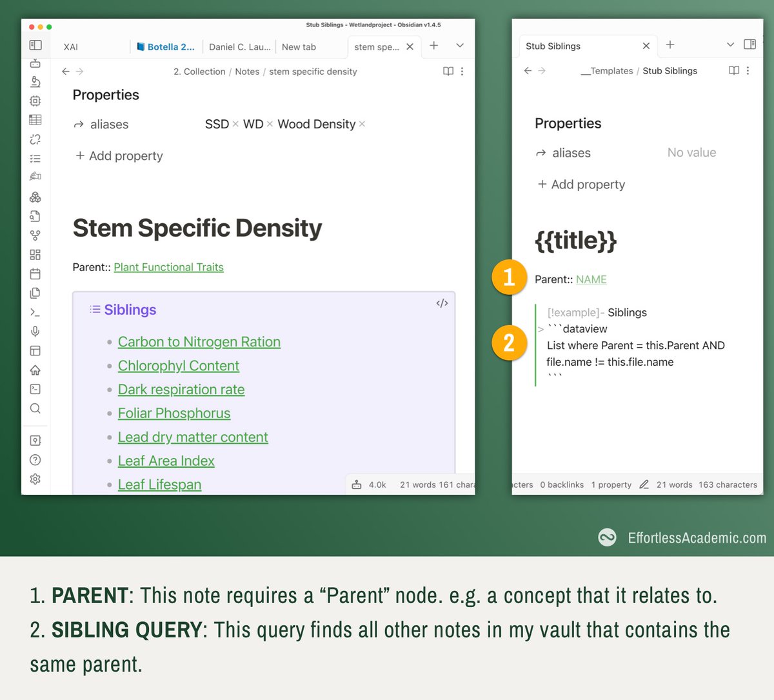Viewport: 774px width, 700px height.
Task: Open the canvas grid ribbon icon
Action: (35, 255)
